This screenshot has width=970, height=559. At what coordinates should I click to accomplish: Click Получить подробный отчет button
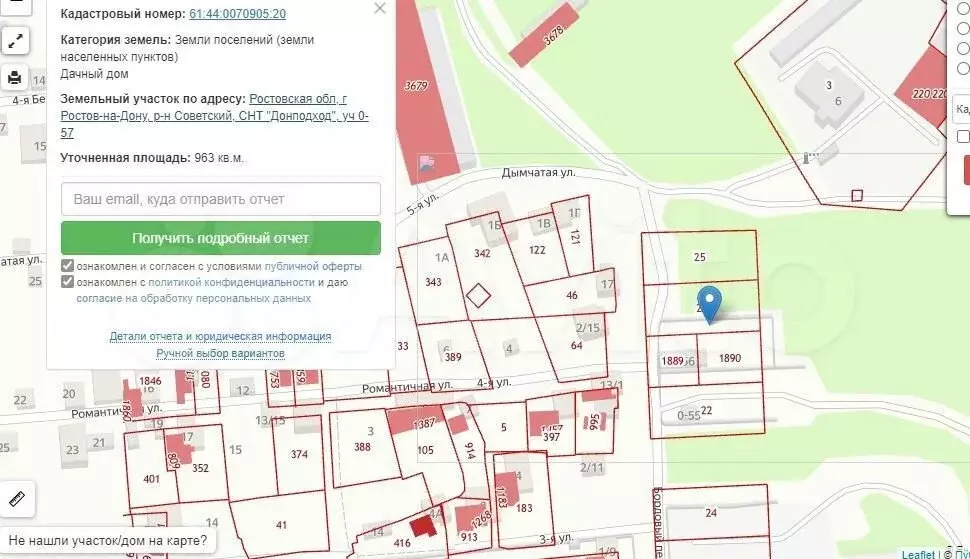pos(221,238)
